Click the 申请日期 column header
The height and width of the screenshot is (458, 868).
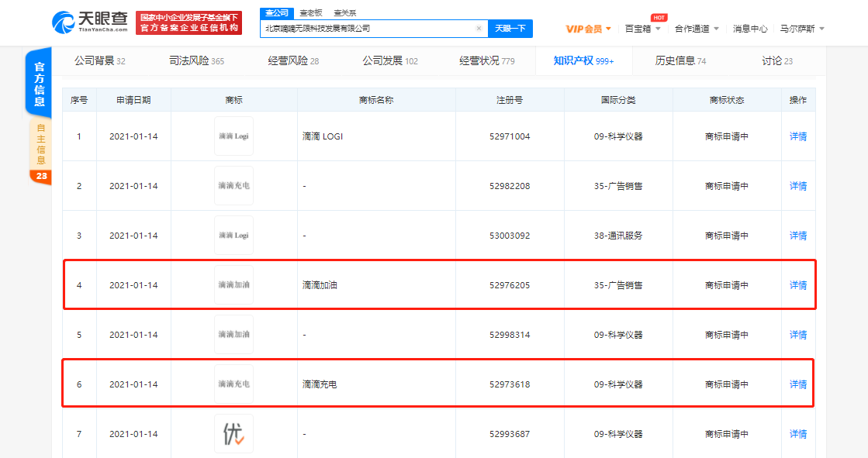[x=133, y=100]
